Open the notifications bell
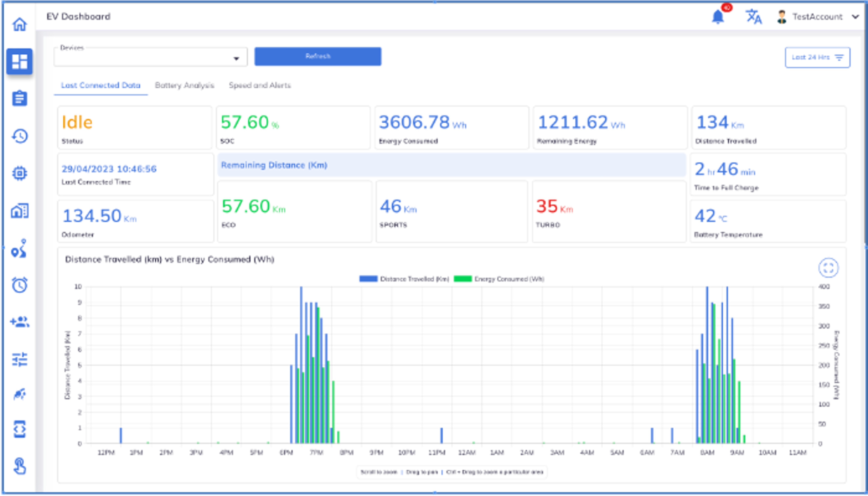The image size is (868, 496). (718, 16)
